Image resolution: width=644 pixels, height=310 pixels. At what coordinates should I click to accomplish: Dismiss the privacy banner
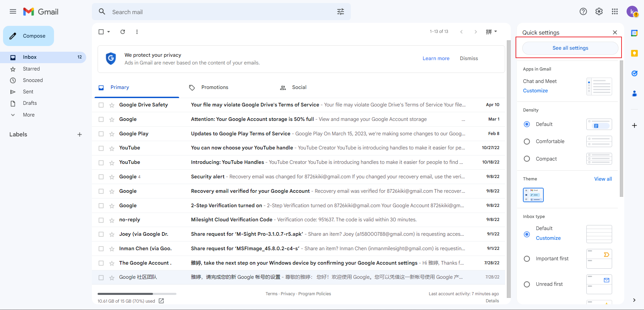point(469,58)
